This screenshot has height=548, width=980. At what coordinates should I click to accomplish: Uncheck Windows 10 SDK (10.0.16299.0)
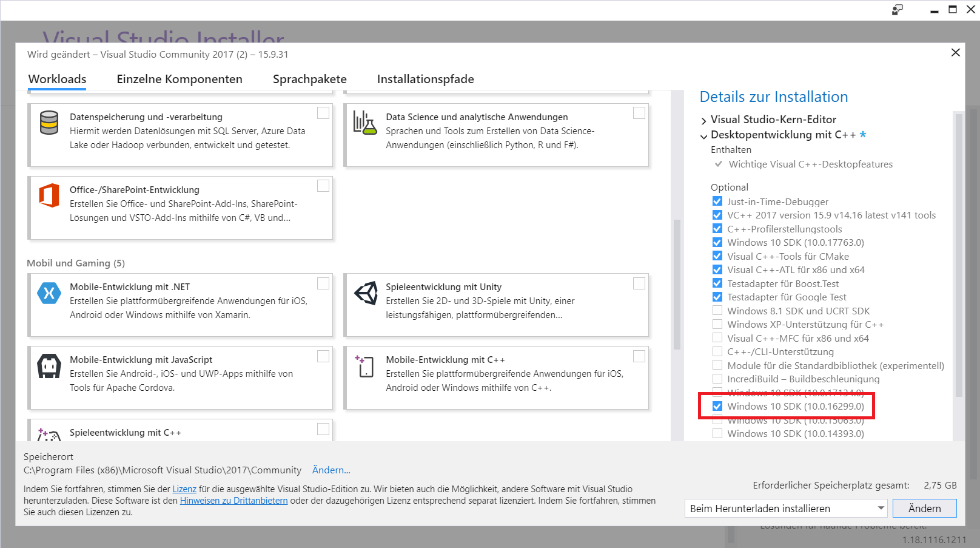point(717,406)
